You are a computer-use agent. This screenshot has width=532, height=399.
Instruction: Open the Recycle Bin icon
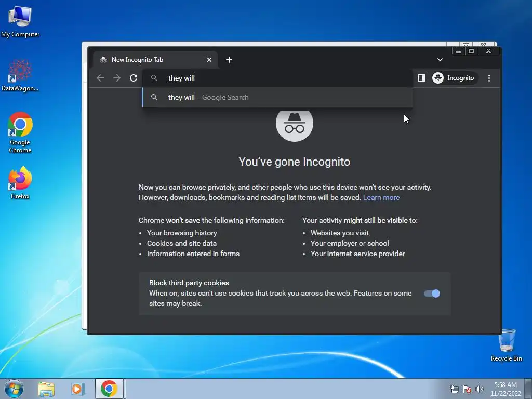[x=506, y=345]
